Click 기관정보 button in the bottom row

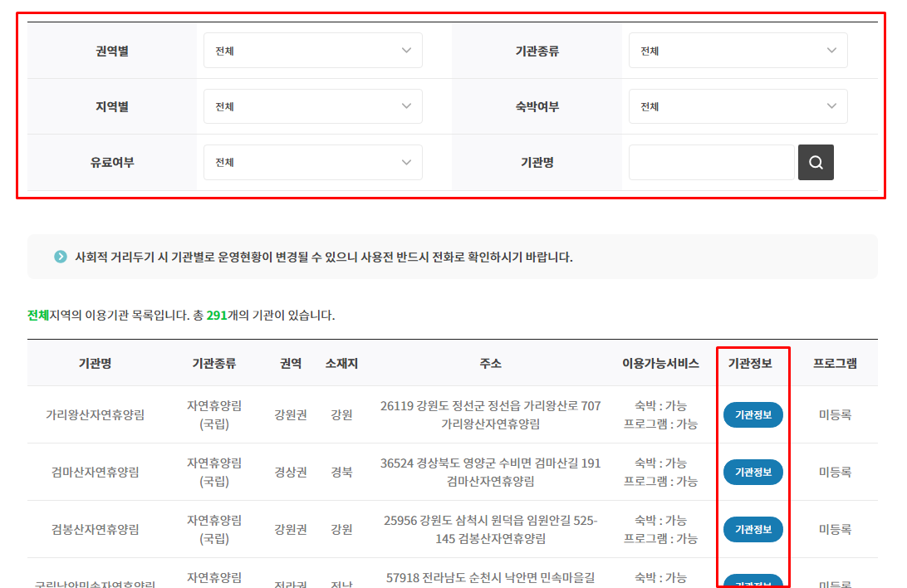[x=753, y=581]
